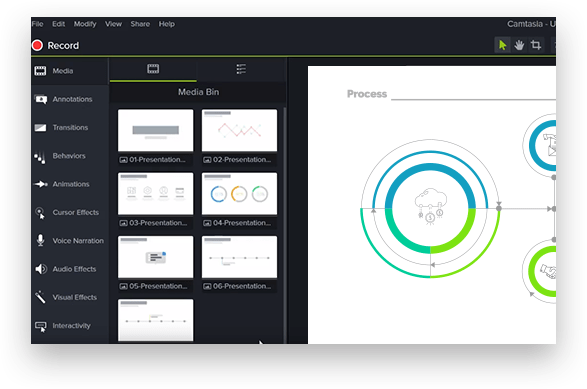587x389 pixels.
Task: Open the Modify menu
Action: [85, 24]
